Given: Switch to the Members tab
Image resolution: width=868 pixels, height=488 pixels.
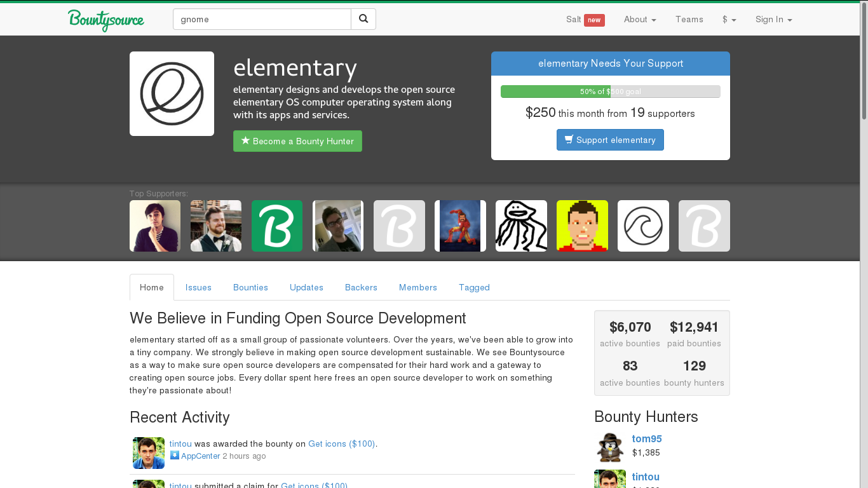Looking at the screenshot, I should [418, 287].
